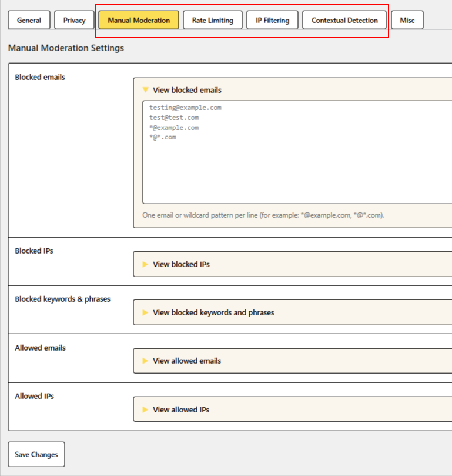Select the Manual Moderation tab
The width and height of the screenshot is (452, 476).
(x=139, y=20)
